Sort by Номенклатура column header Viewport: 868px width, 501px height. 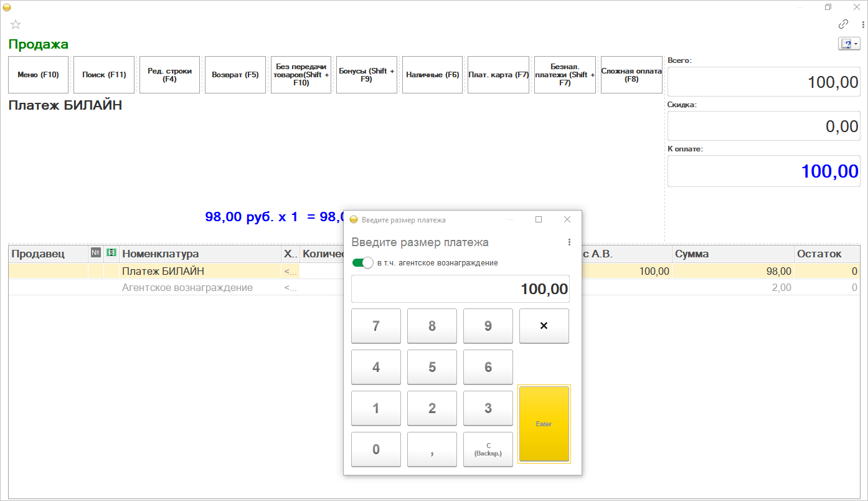coord(200,254)
